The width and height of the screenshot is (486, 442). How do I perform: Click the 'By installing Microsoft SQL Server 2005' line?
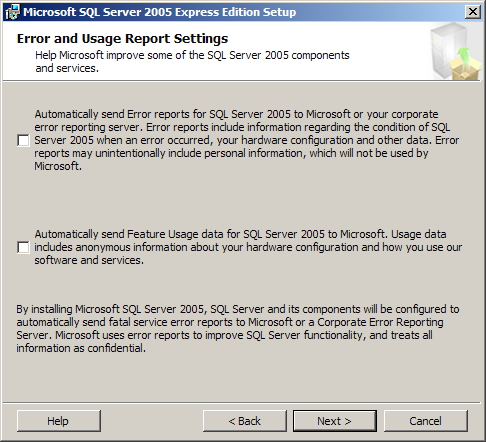tap(238, 309)
